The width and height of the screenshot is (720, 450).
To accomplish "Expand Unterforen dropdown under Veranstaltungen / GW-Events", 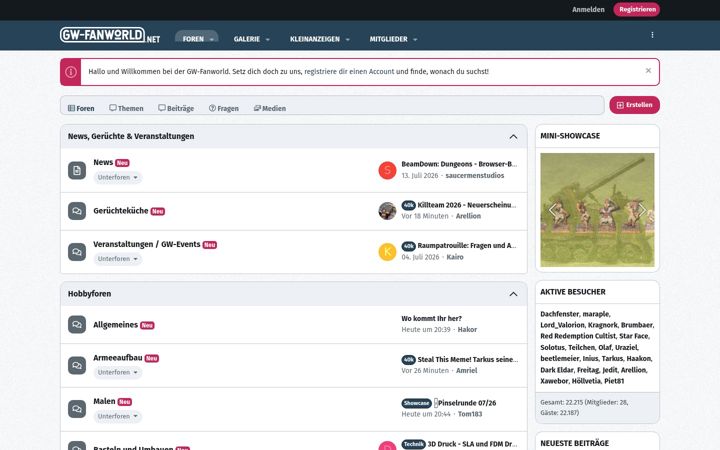I will (118, 259).
